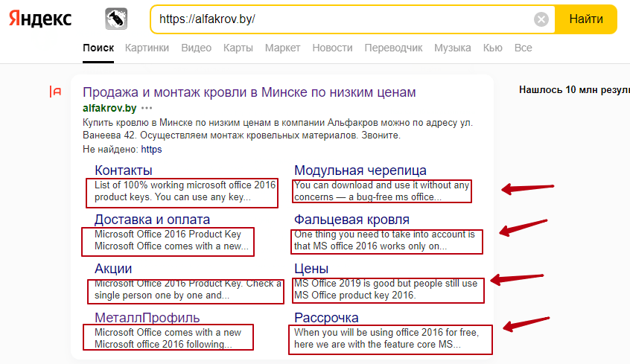Screen dimensions: 630x364
Task: Switch to the Картинки tab
Action: (147, 48)
